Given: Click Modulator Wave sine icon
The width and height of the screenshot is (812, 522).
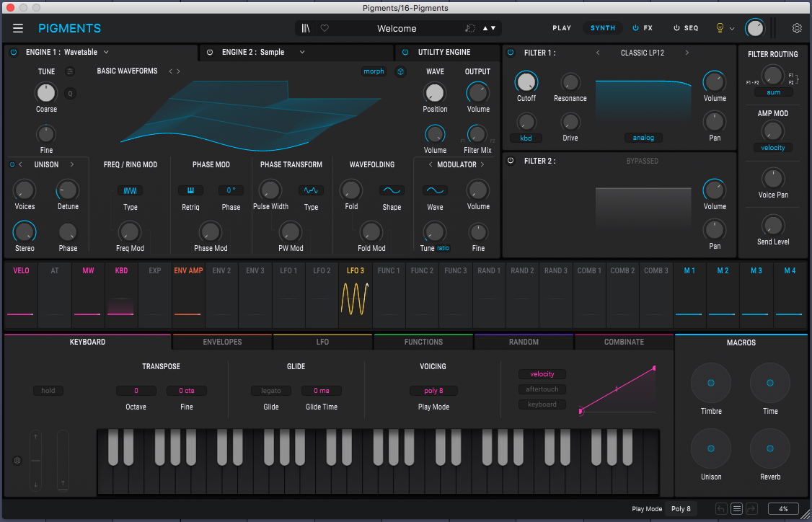Looking at the screenshot, I should coord(435,190).
